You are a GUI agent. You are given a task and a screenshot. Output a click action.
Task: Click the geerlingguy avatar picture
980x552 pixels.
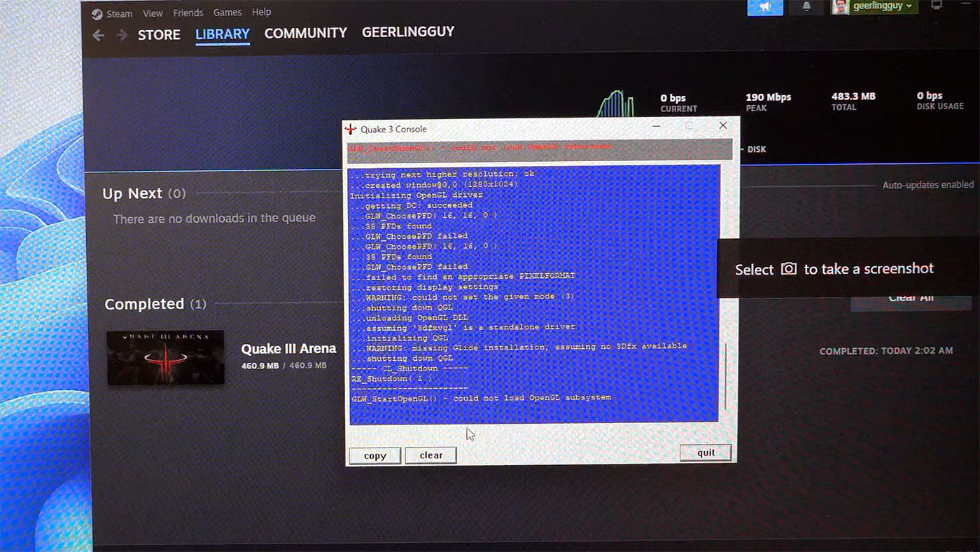point(840,6)
